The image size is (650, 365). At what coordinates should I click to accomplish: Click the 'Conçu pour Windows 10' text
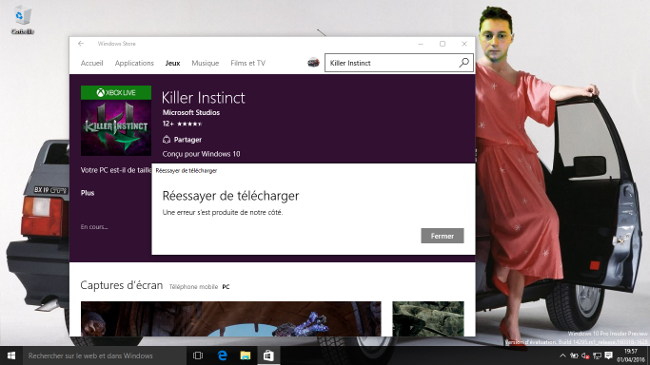[201, 154]
